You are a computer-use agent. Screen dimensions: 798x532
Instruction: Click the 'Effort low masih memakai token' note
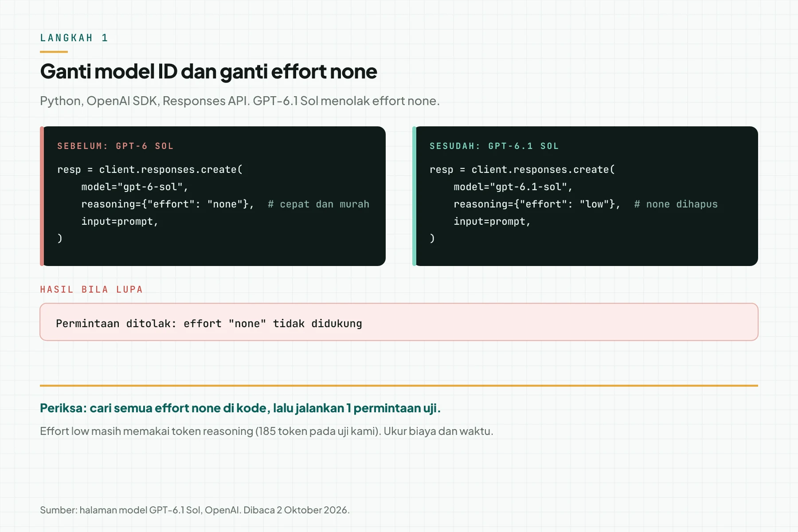pos(266,431)
